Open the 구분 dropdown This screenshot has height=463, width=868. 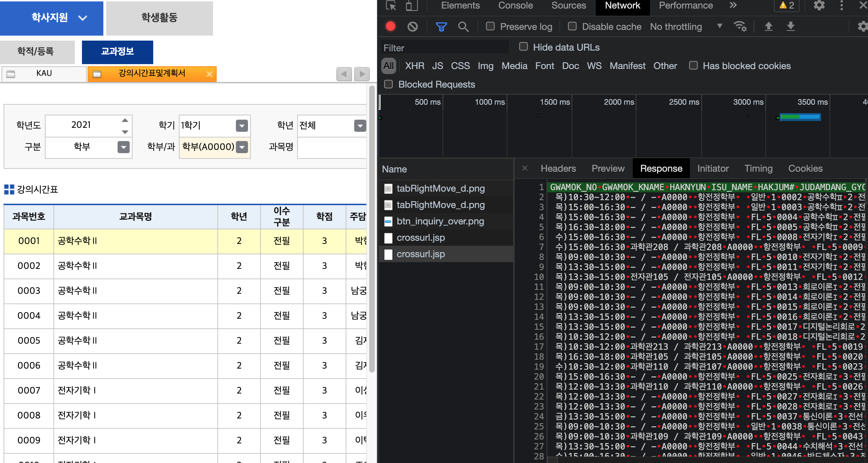(124, 147)
